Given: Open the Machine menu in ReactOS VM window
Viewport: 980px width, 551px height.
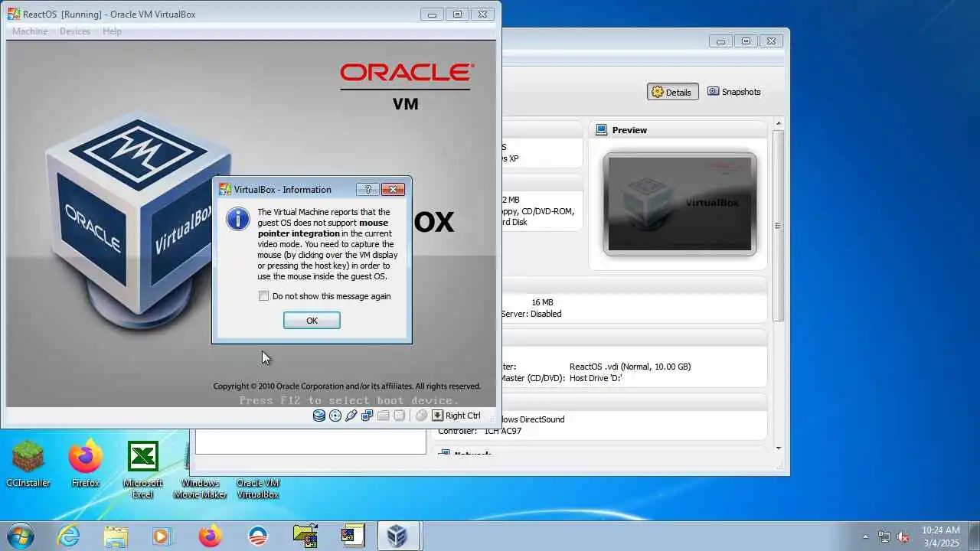Looking at the screenshot, I should (30, 31).
